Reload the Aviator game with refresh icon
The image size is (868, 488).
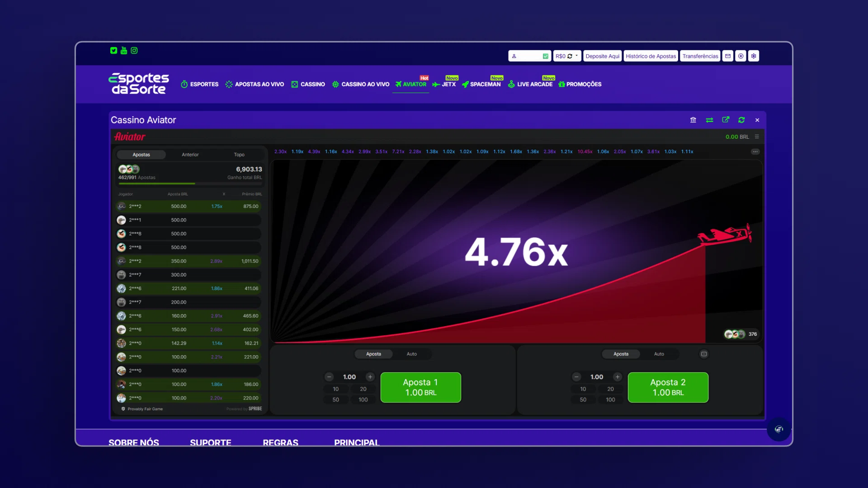click(741, 120)
